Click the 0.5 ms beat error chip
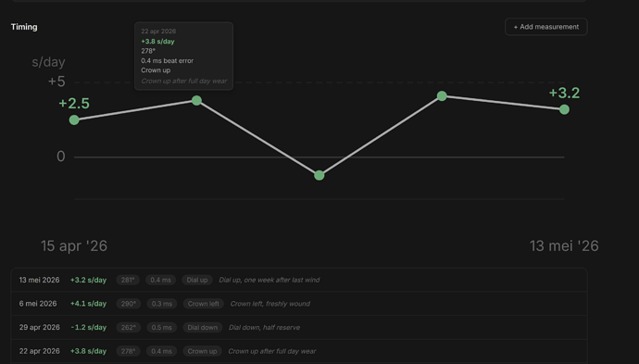Viewport: 639px width, 364px height. 162,327
